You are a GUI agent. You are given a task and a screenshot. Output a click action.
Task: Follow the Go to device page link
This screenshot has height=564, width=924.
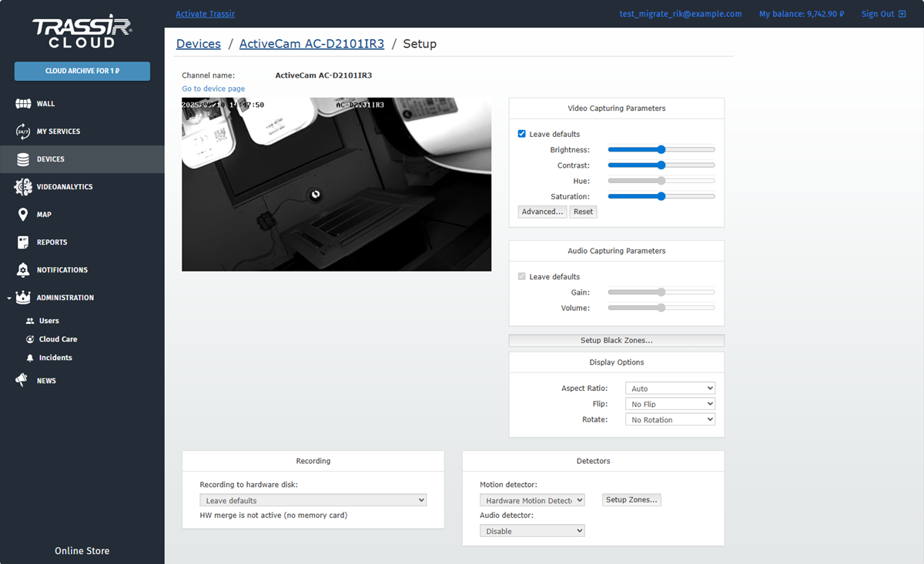pos(213,88)
